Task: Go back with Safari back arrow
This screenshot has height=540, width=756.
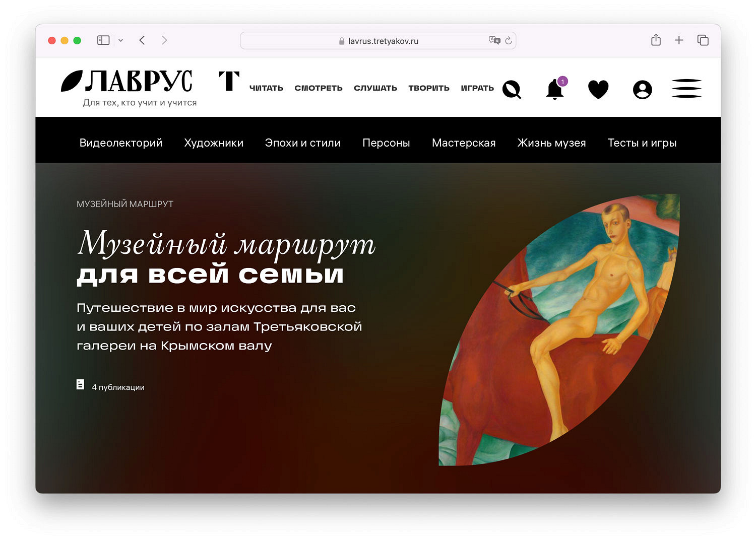Action: pos(142,40)
